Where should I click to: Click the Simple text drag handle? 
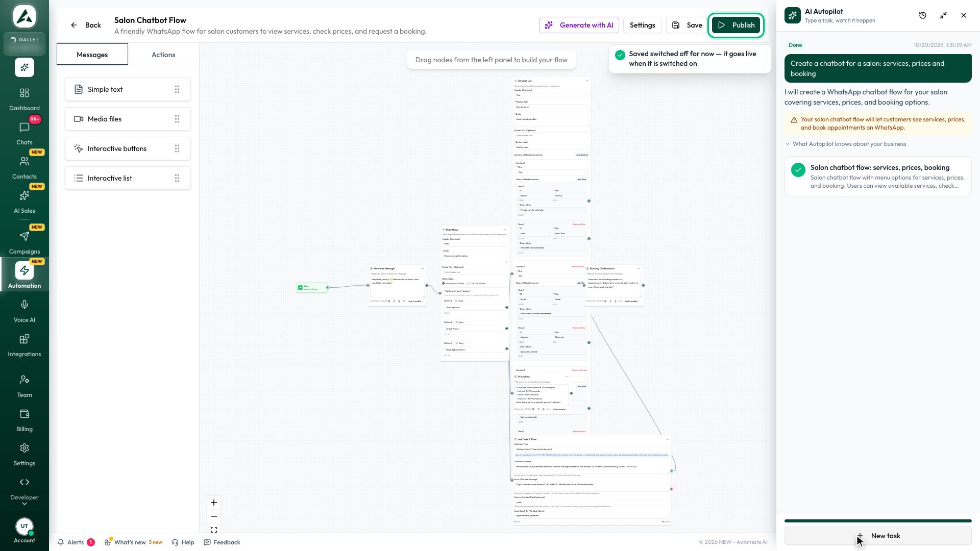177,89
